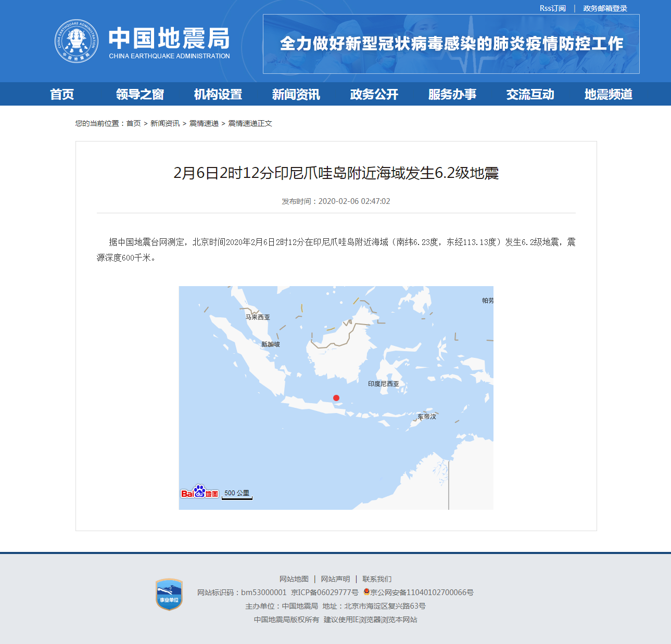Select 服务办事 from navigation bar
This screenshot has height=644, width=671.
452,94
